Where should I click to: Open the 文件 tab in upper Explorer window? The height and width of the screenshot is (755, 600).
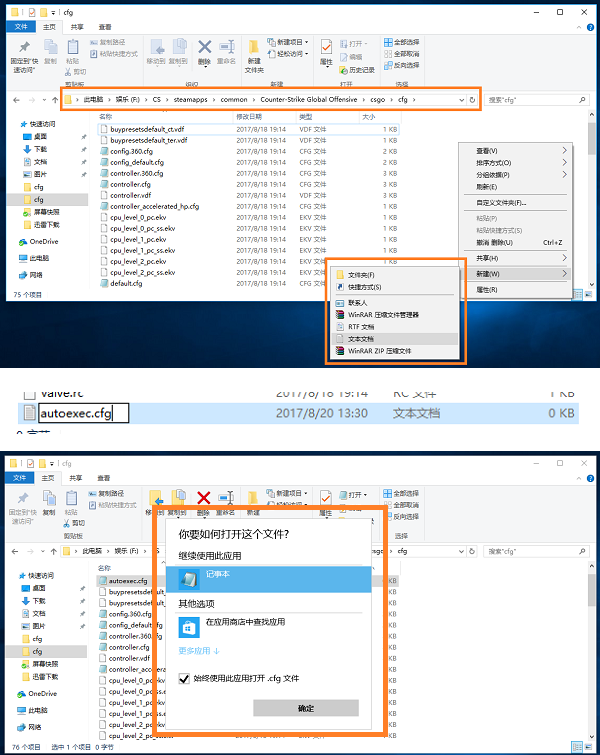[21, 27]
